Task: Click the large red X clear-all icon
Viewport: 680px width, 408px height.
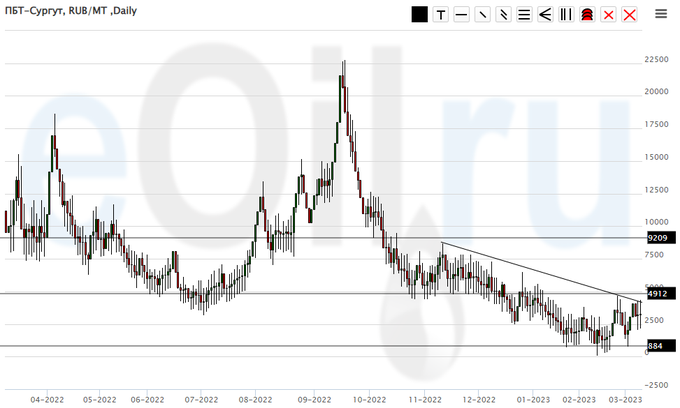Action: coord(629,15)
